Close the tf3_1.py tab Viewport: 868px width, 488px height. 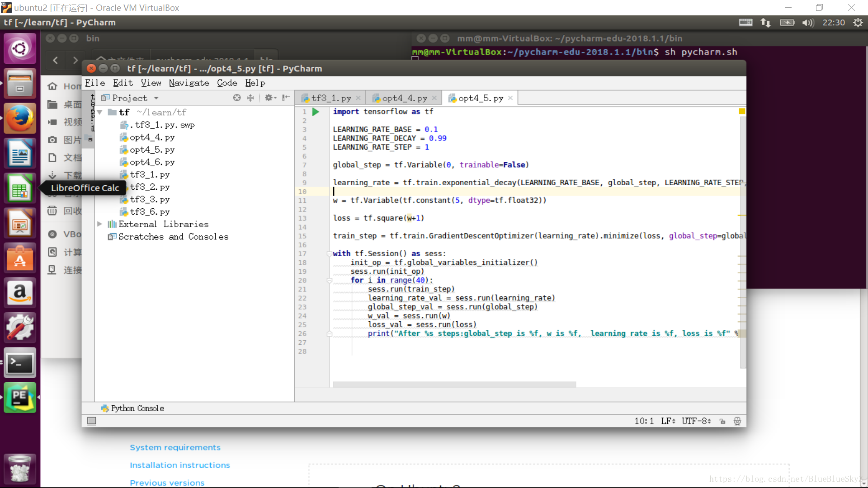[x=358, y=98]
